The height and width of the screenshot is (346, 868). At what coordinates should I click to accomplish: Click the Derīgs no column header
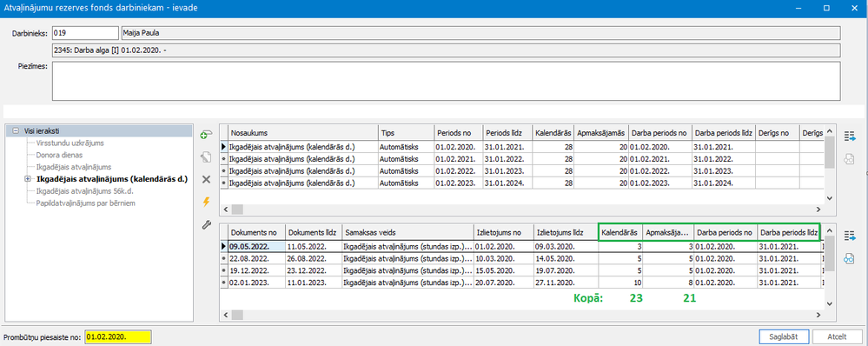(778, 133)
